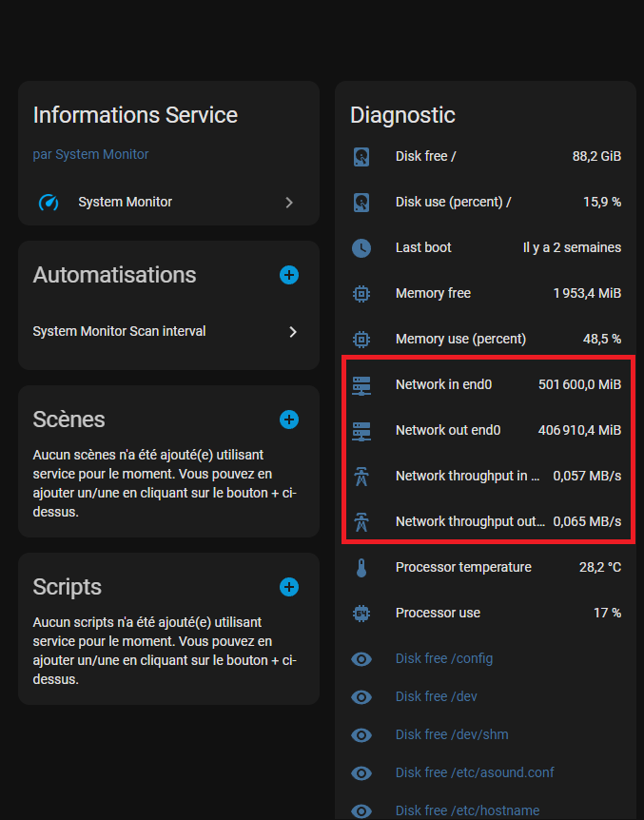Click the Network out end0 server icon
Screen dimensions: 644x820
point(361,431)
